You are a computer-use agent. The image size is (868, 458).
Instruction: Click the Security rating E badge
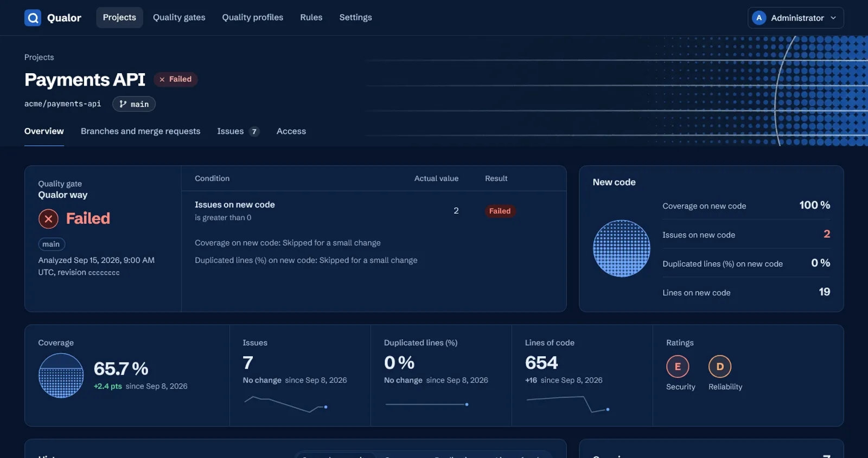[678, 367]
